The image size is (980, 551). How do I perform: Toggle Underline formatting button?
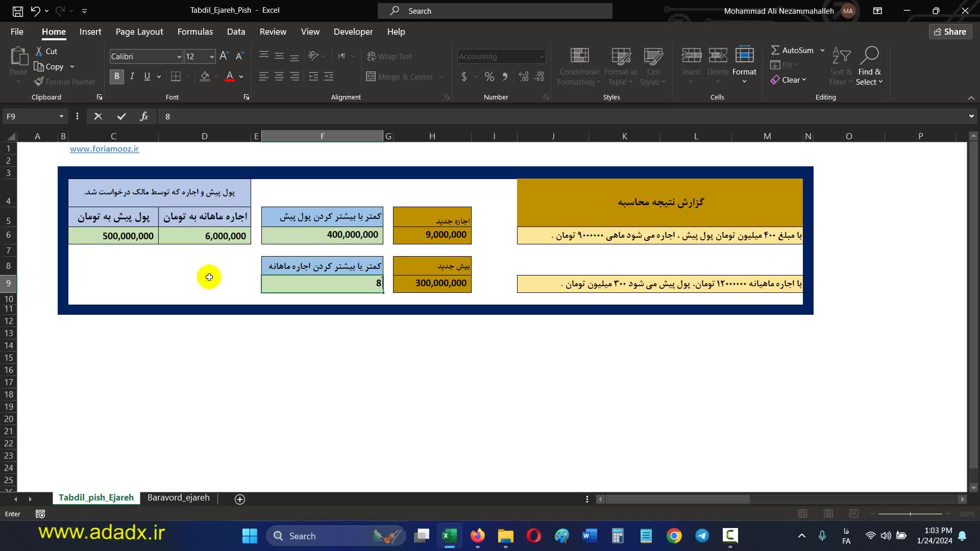(147, 77)
